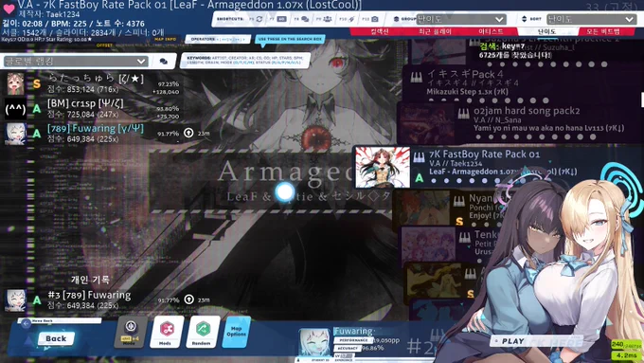Select イキスギPack 4 beatmap card

coord(522,84)
